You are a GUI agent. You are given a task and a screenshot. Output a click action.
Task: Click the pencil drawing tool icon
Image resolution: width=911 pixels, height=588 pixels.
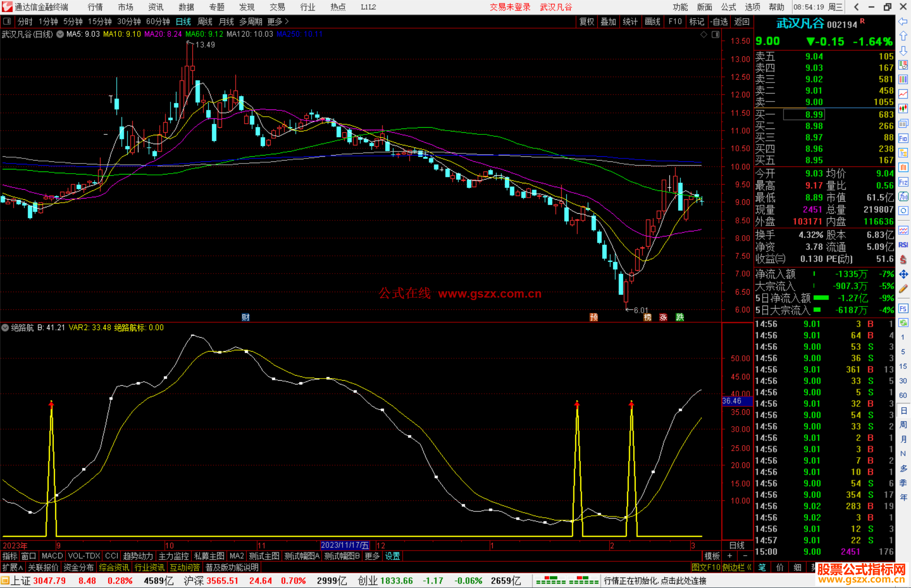tap(903, 289)
